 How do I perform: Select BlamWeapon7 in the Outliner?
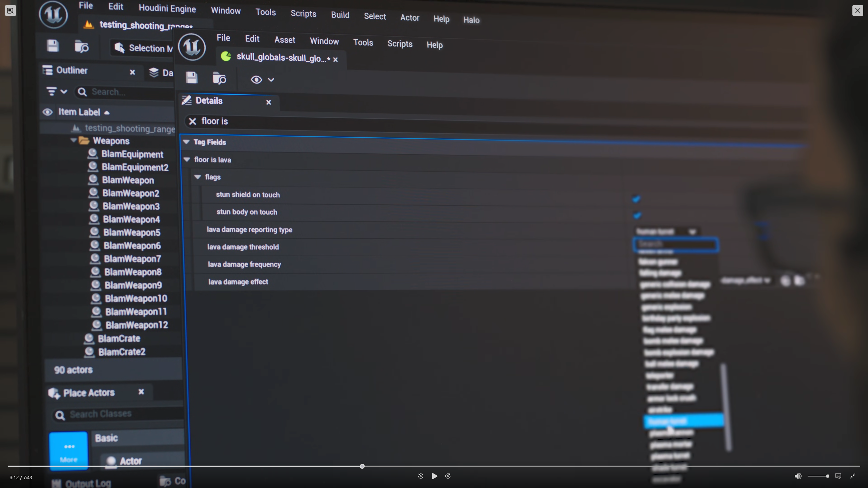click(132, 259)
